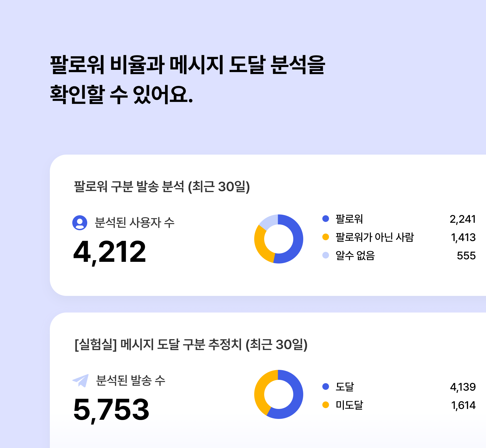Select the 도달 legend label

(345, 387)
